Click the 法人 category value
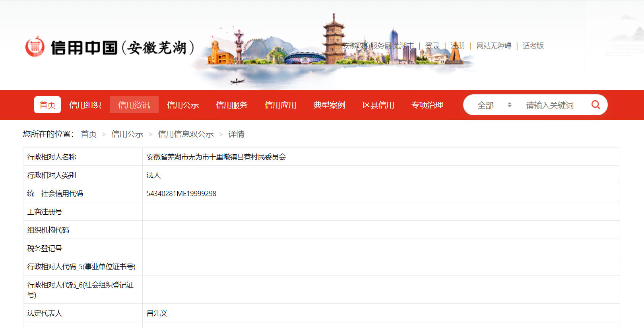Viewport: 644px width, 328px height. (x=153, y=175)
